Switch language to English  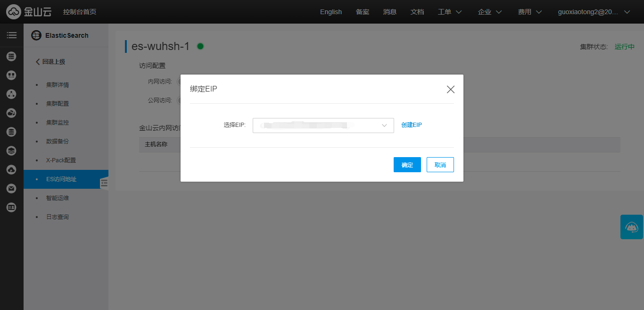pyautogui.click(x=331, y=12)
